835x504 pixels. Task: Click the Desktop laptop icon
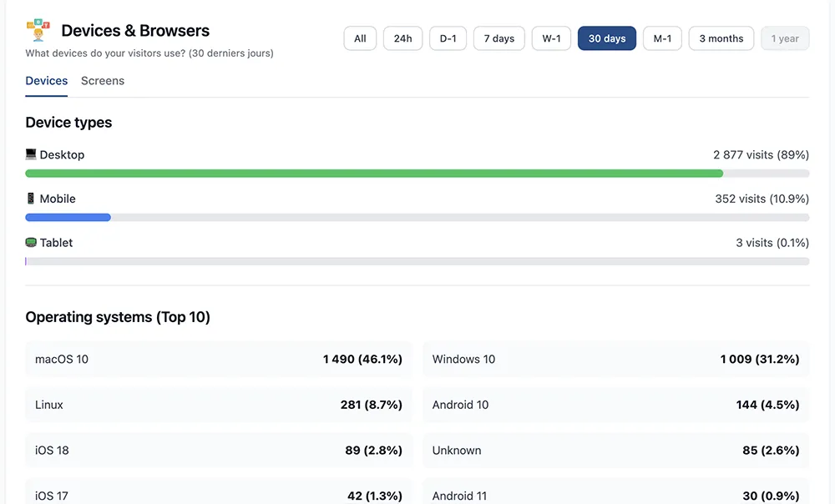[31, 154]
